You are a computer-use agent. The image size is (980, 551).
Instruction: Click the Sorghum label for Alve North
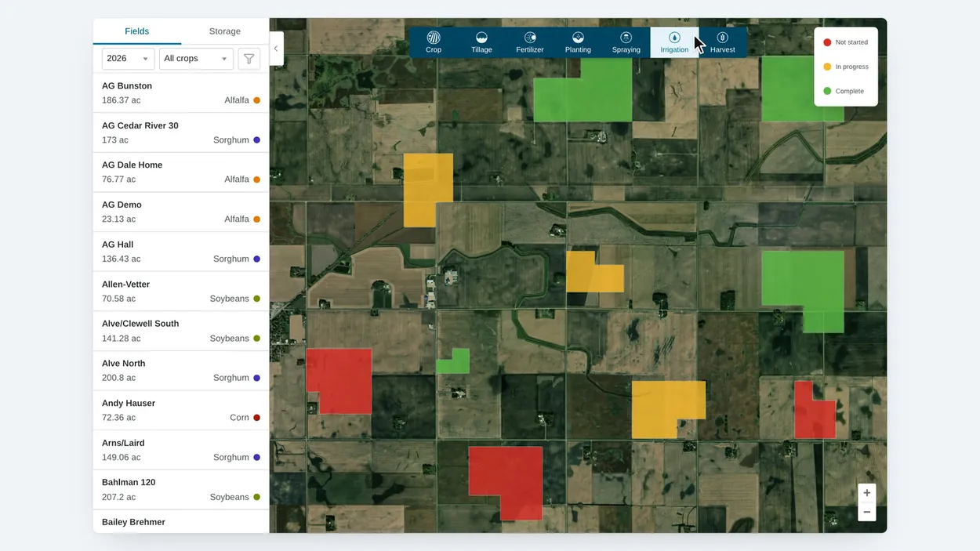231,378
